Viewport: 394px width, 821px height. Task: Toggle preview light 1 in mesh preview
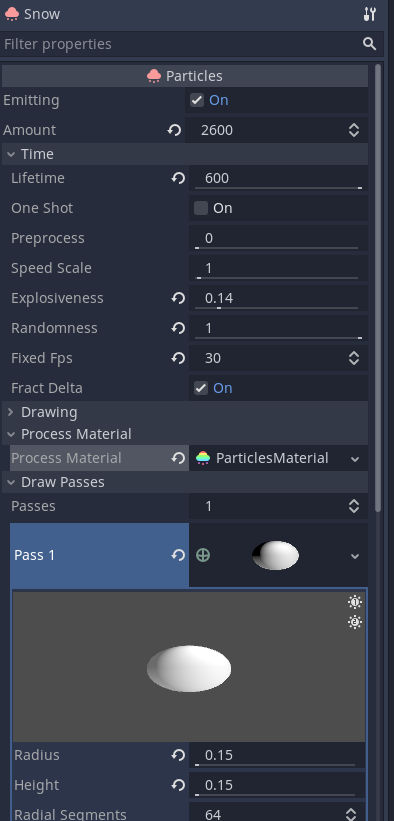[x=355, y=602]
